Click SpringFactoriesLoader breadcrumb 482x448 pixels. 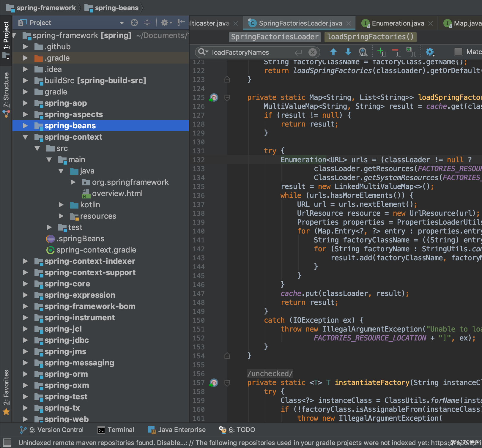[275, 37]
